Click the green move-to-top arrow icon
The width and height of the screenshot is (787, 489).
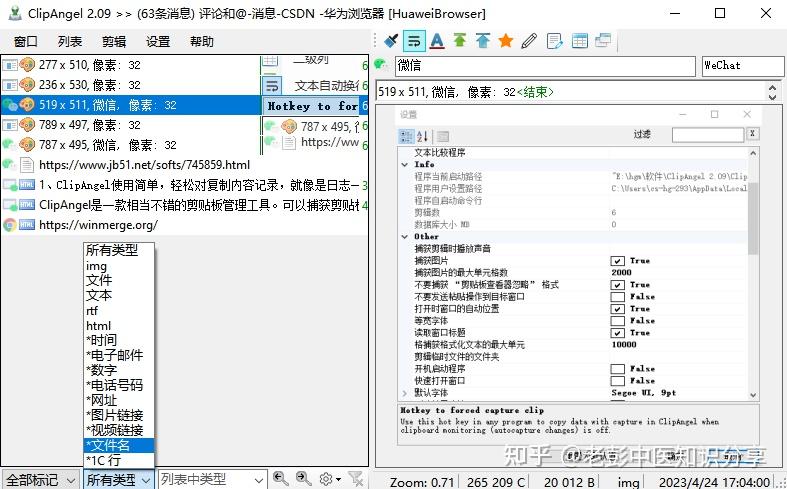click(x=460, y=40)
